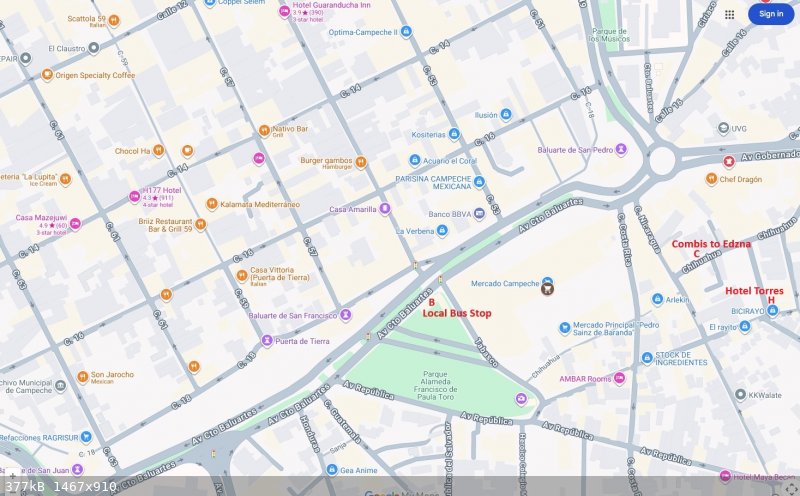Open the Acuario el Coral shop pin

click(415, 160)
